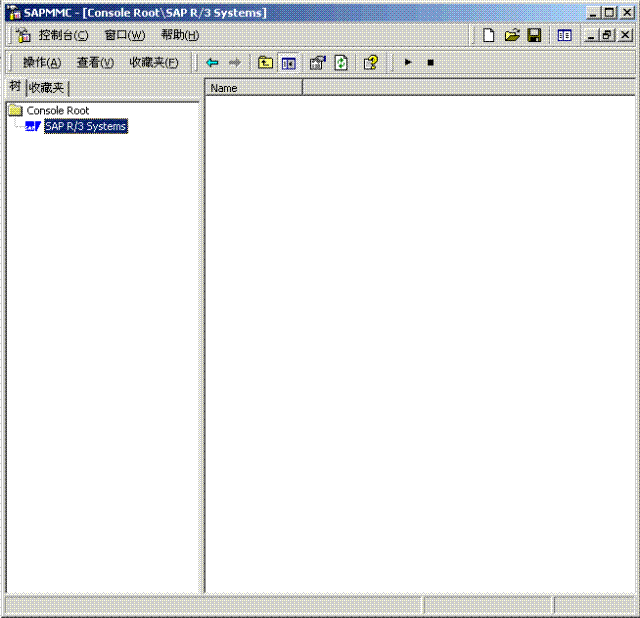640x618 pixels.
Task: Select the Console Root tree node
Action: point(58,111)
